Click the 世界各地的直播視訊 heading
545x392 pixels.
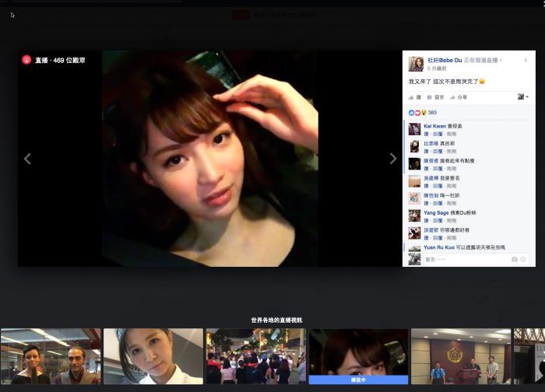pos(276,320)
